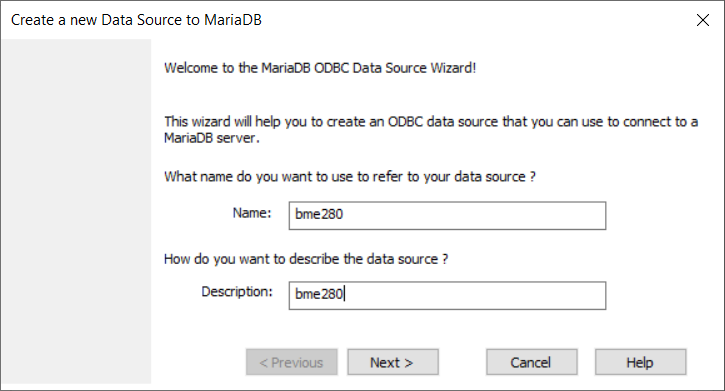Click the "This wizard will help you" paragraph
Screen dimensions: 725x391
(431, 129)
